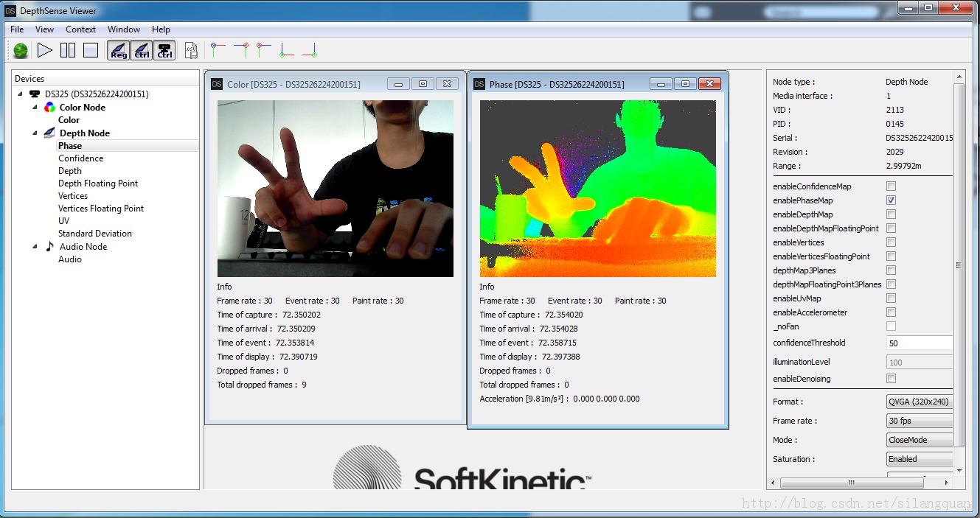Viewport: 980px width, 518px height.
Task: Click the confidenceThreshold input field
Action: coord(919,343)
